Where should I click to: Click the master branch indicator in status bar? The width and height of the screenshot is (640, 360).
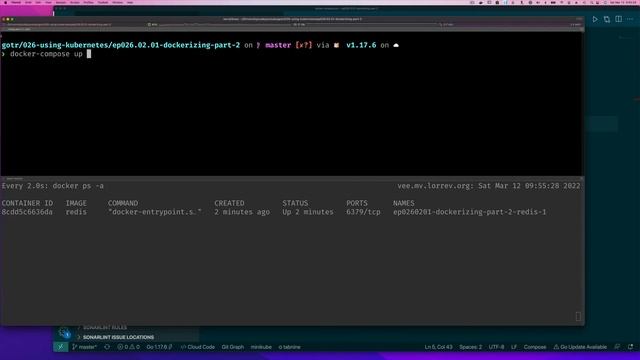84,347
